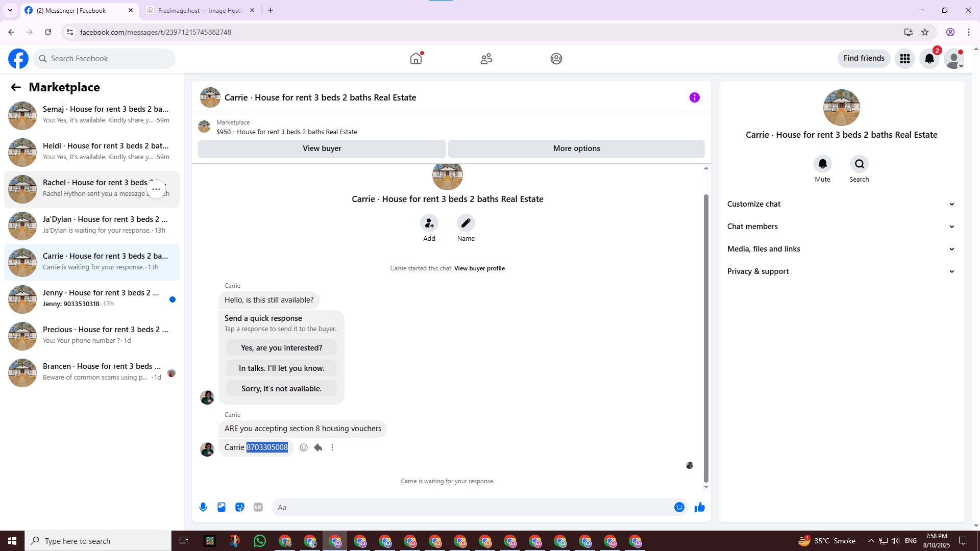Open the sticker picker icon

240,507
